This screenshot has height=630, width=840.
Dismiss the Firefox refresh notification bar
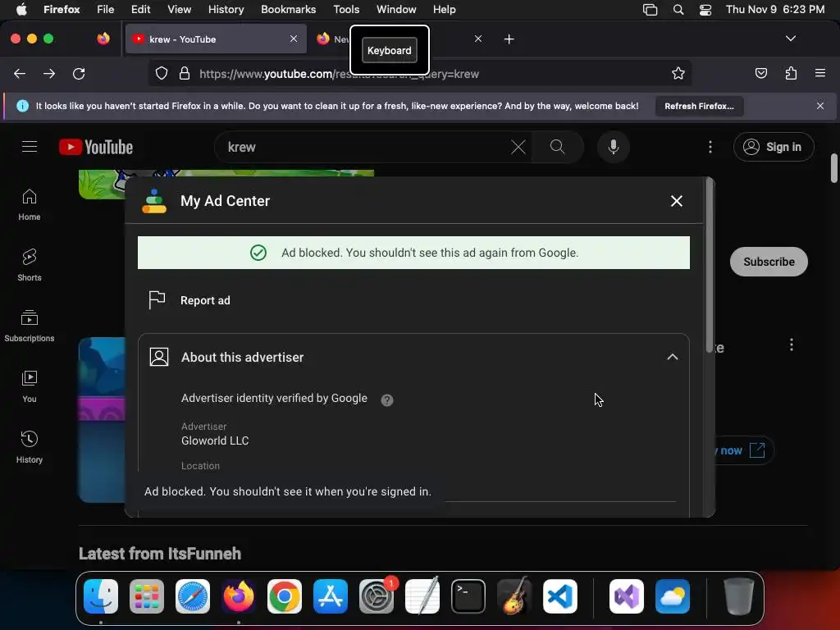[820, 106]
